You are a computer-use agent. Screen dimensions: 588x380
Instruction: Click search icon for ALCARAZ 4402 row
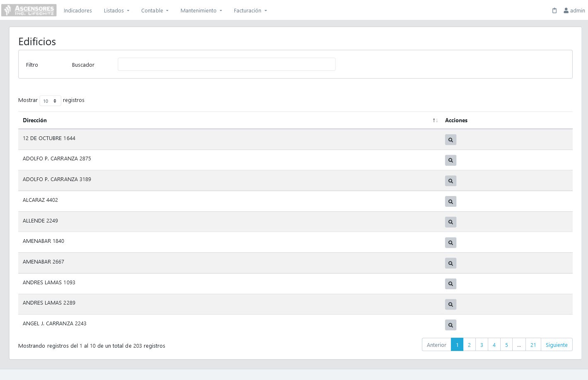451,201
